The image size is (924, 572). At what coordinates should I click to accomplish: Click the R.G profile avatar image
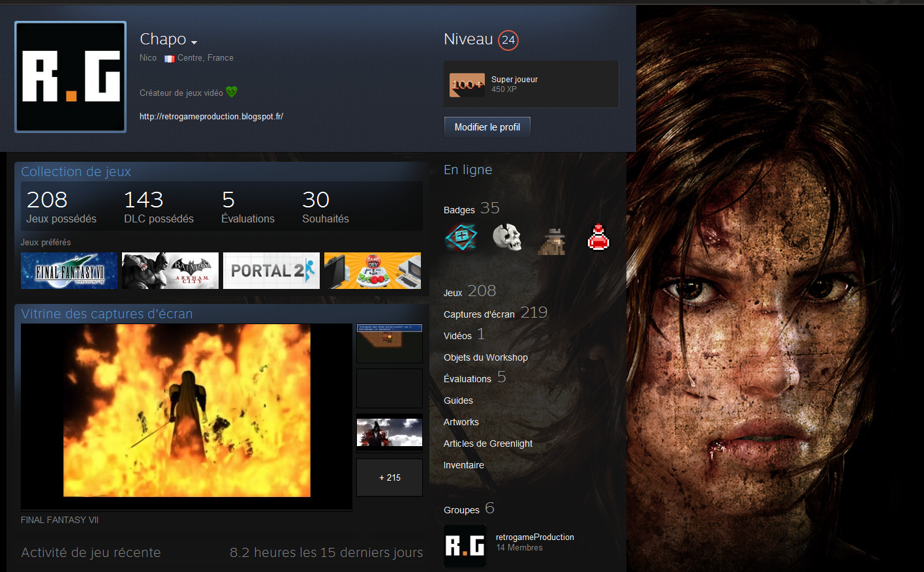[70, 77]
